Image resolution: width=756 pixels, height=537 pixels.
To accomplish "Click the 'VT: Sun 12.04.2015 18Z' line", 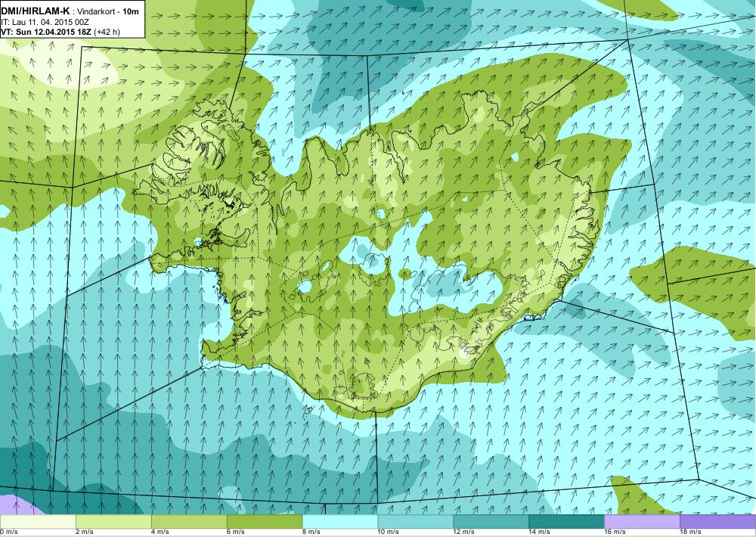I will pos(46,33).
